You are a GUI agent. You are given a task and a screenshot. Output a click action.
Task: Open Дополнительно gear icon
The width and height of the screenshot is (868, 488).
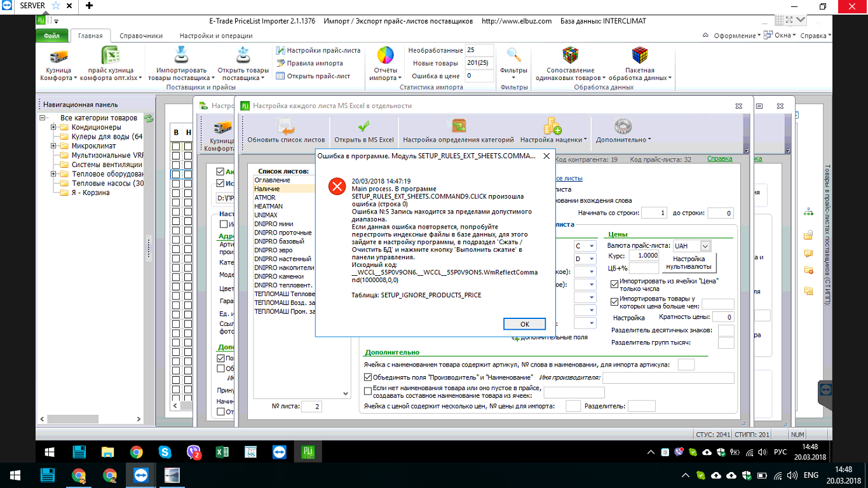[623, 126]
